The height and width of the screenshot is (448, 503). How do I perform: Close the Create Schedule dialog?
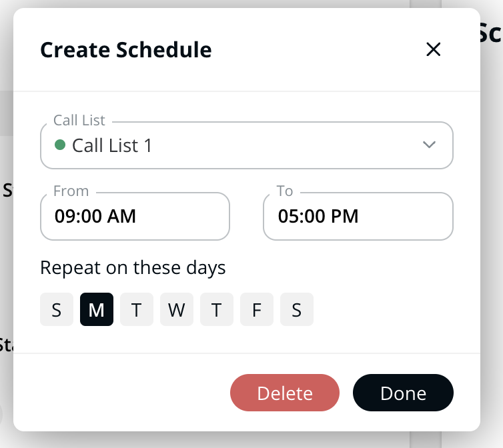[434, 49]
